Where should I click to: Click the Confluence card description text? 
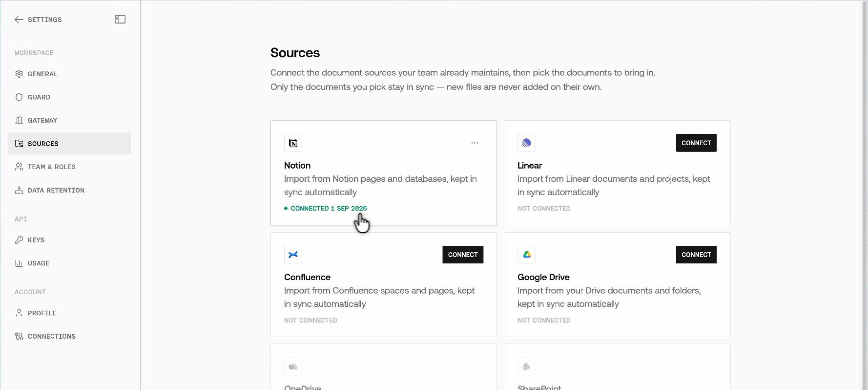pyautogui.click(x=379, y=297)
